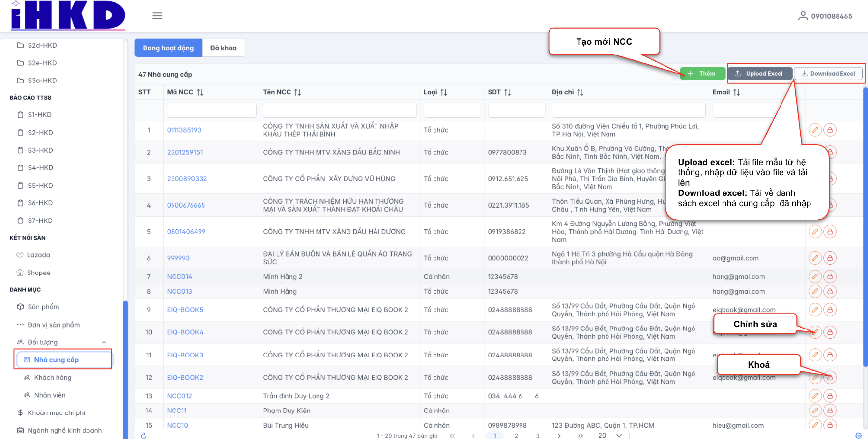Click the lock icon for row 5
Screen dimensions: 868x439
pos(830,232)
